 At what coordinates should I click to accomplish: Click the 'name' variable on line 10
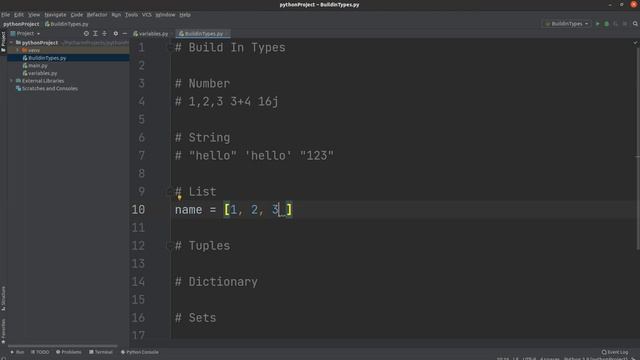point(189,210)
